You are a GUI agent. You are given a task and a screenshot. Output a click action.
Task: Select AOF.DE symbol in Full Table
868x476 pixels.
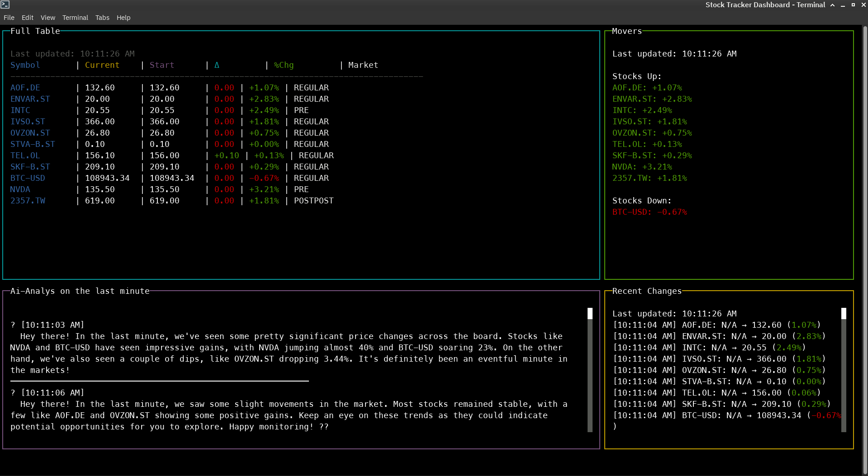[25, 88]
